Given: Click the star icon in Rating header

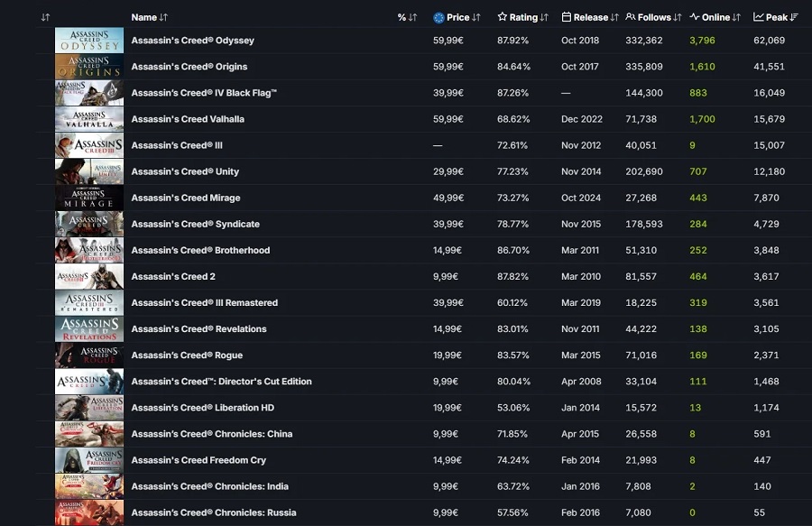Looking at the screenshot, I should [x=503, y=17].
